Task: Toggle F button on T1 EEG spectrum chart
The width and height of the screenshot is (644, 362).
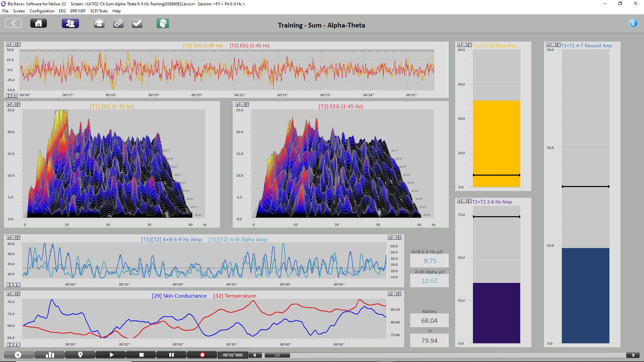Action: (18, 105)
